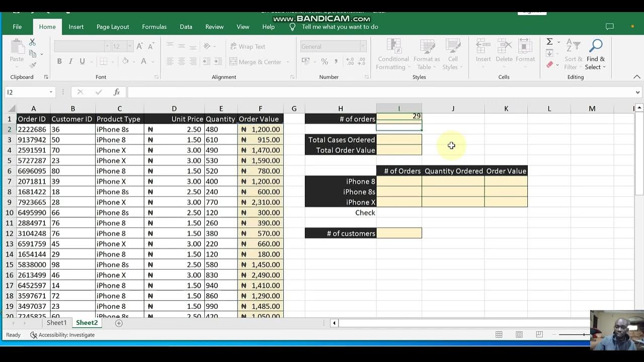644x362 pixels.
Task: Click the AutoSum sigma icon
Action: [549, 42]
